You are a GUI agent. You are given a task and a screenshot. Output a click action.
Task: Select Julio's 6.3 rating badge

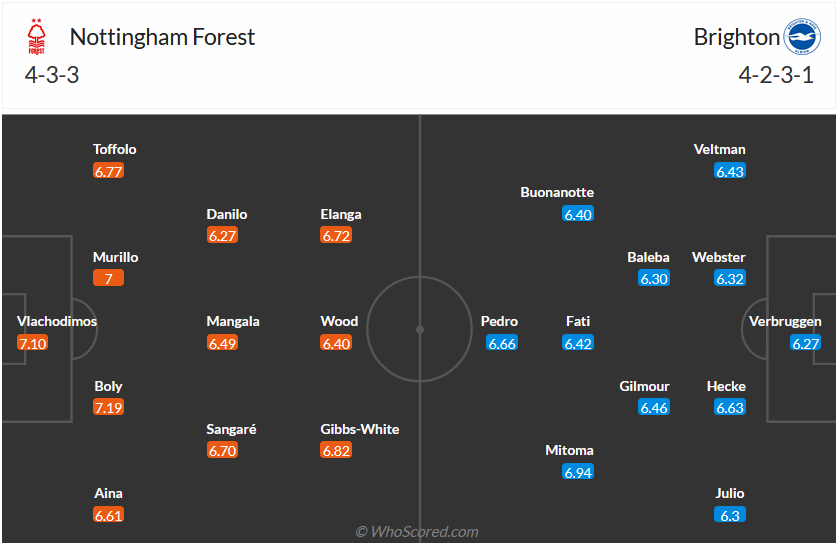point(730,515)
